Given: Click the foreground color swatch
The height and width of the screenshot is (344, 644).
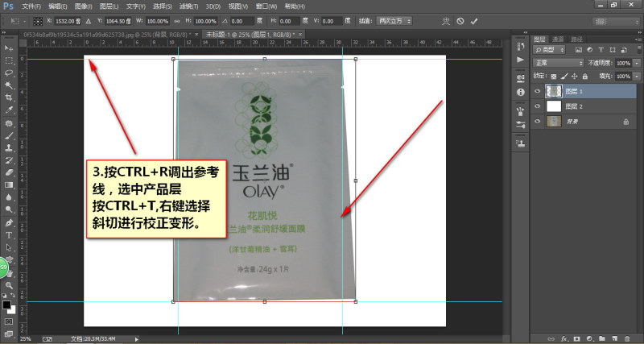Looking at the screenshot, I should 6,305.
